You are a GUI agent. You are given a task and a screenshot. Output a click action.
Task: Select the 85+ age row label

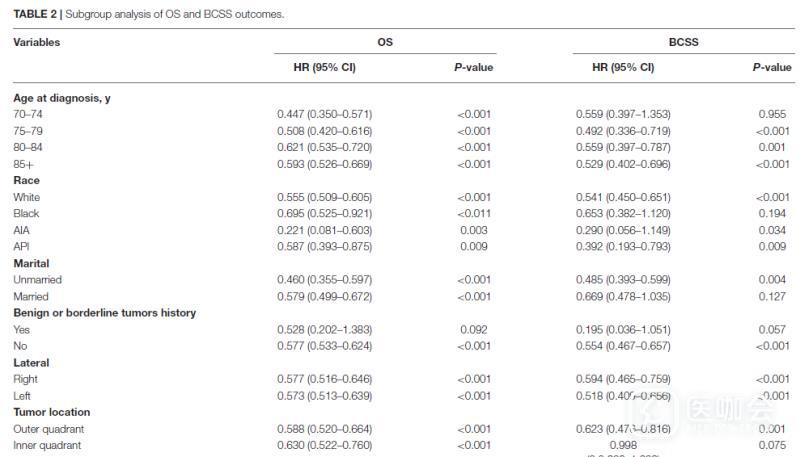click(x=23, y=164)
